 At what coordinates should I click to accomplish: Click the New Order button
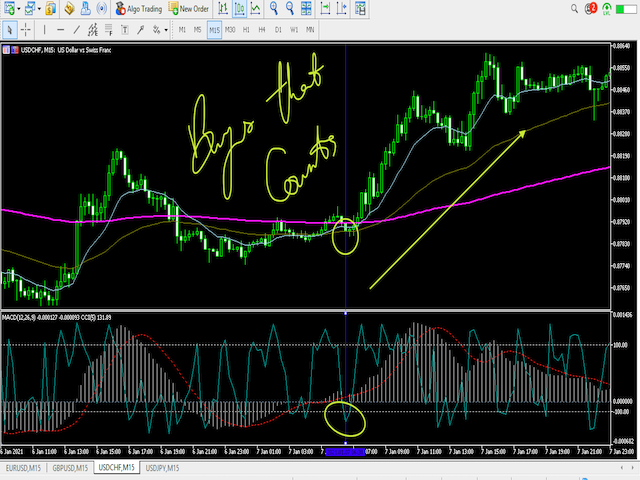189,9
